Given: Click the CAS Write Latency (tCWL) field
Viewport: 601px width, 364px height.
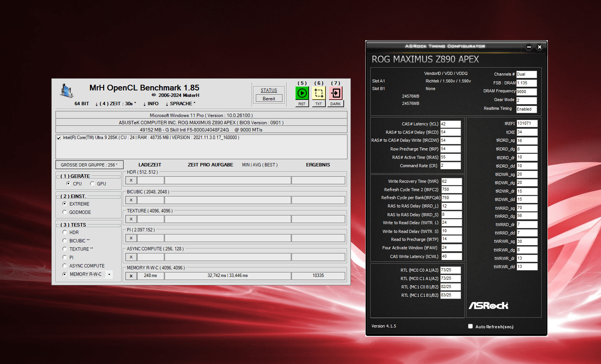Looking at the screenshot, I should (x=452, y=256).
